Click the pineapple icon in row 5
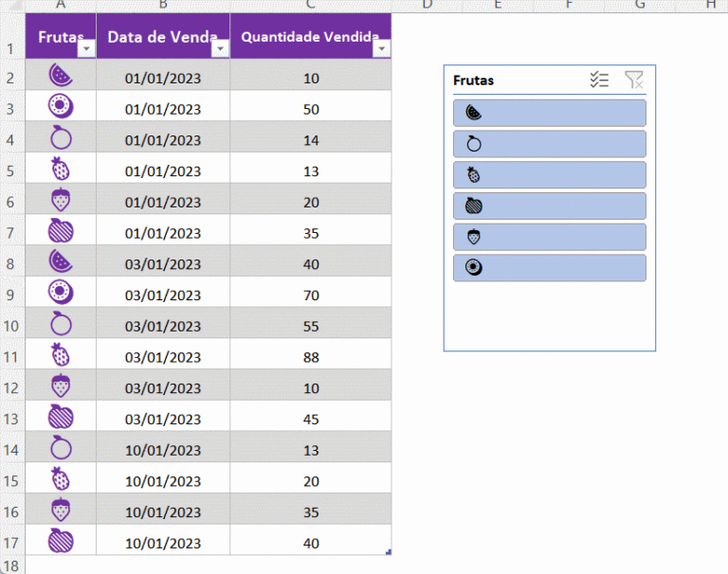Image resolution: width=728 pixels, height=574 pixels. point(61,170)
